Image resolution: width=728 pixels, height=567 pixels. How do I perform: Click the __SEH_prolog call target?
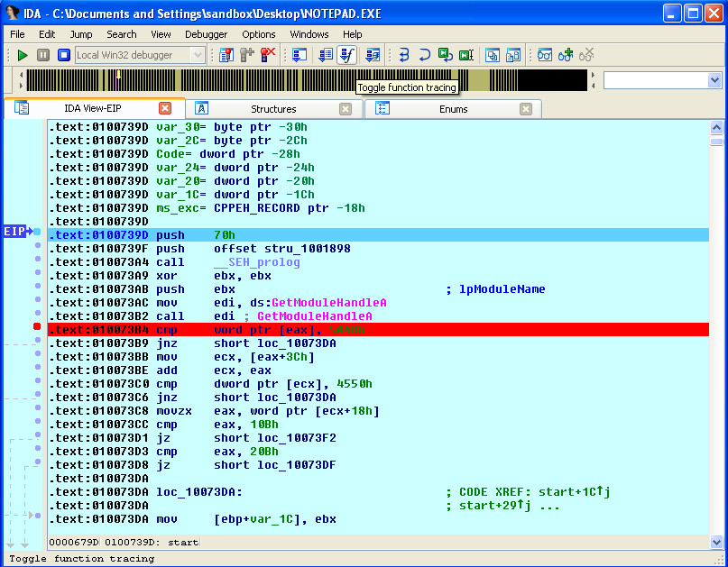tap(257, 262)
